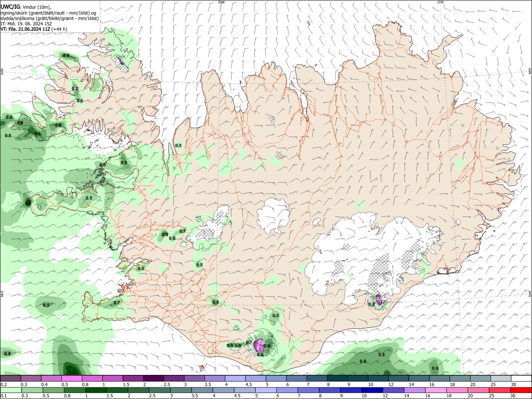Click the medium green 0.5 swatch in lower scale
The width and height of the screenshot is (532, 399).
[53, 390]
